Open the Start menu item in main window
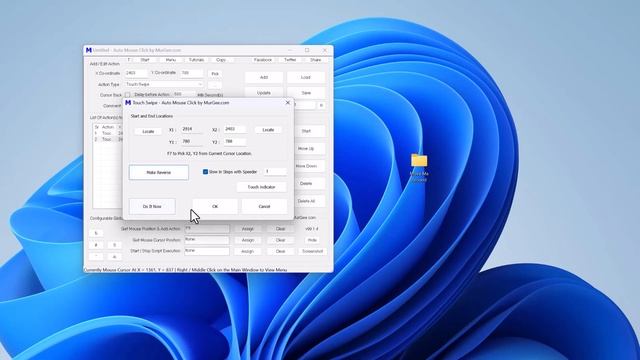The width and height of the screenshot is (640, 360). pos(145,60)
